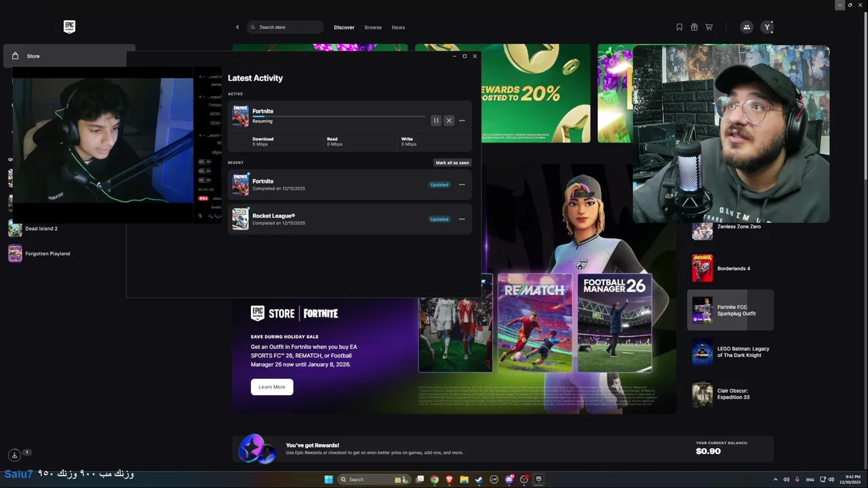Select LEGO Batman: Legacy of The Dark Knight
868x488 pixels.
point(730,352)
